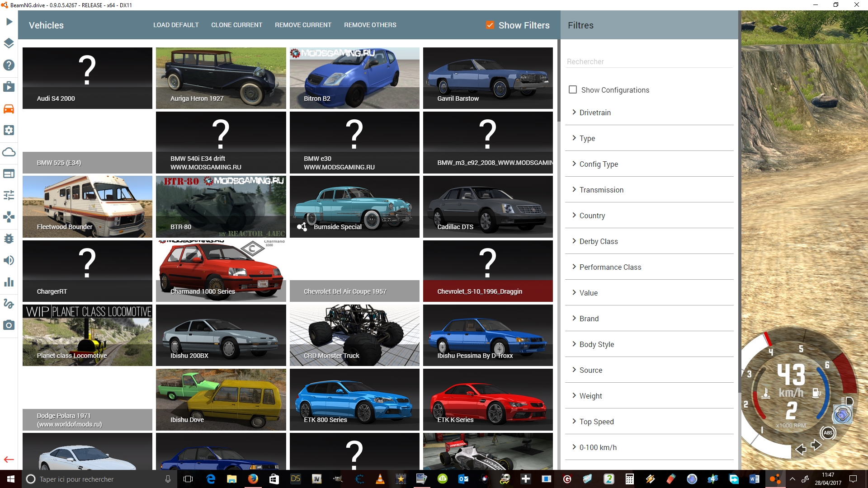Select the BTR-80 vehicle
This screenshot has height=488, width=868.
(x=221, y=206)
